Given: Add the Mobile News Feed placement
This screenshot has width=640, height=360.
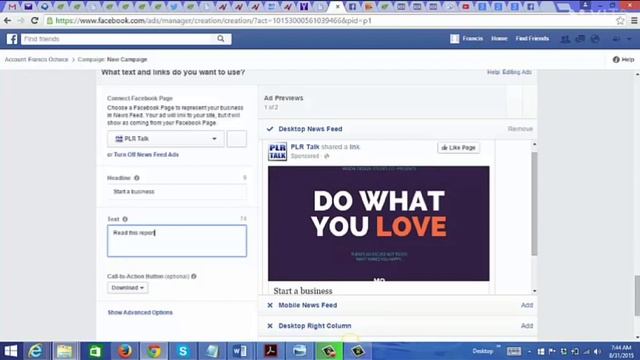Looking at the screenshot, I should [x=527, y=305].
